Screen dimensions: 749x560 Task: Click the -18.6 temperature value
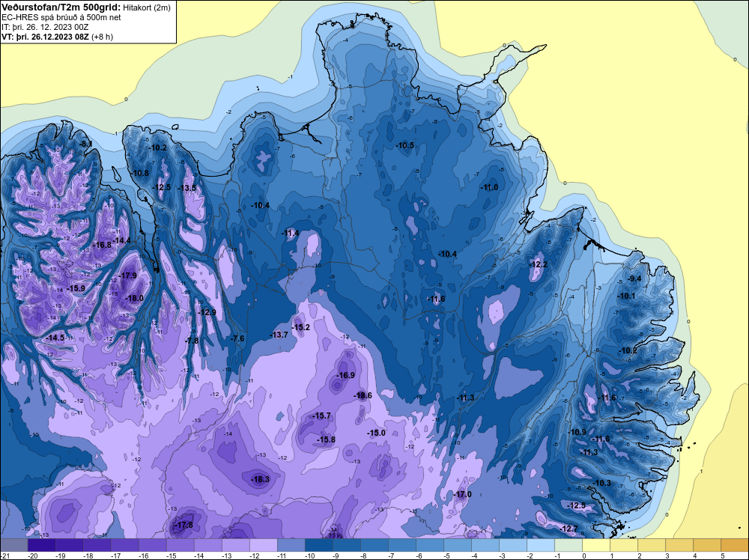(x=363, y=395)
